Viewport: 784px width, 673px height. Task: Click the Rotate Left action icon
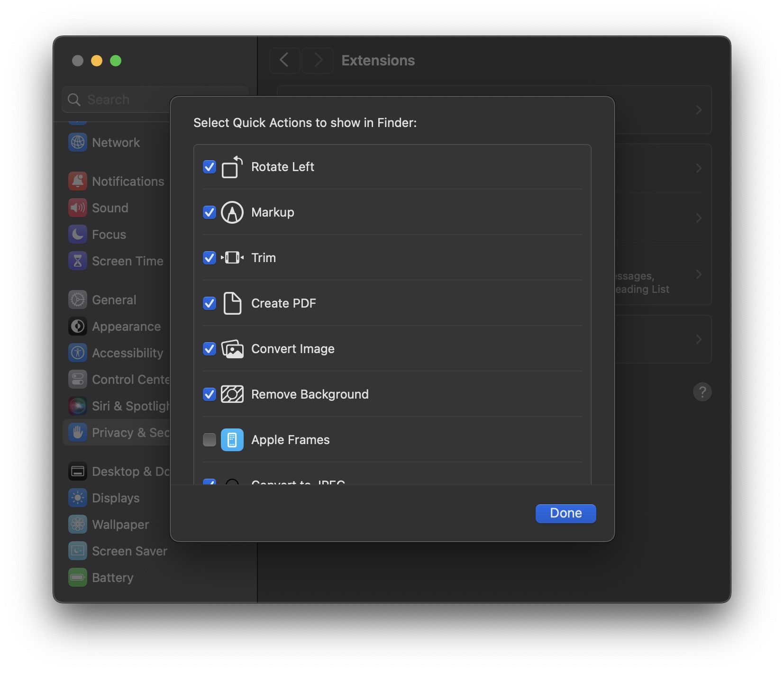pos(232,167)
